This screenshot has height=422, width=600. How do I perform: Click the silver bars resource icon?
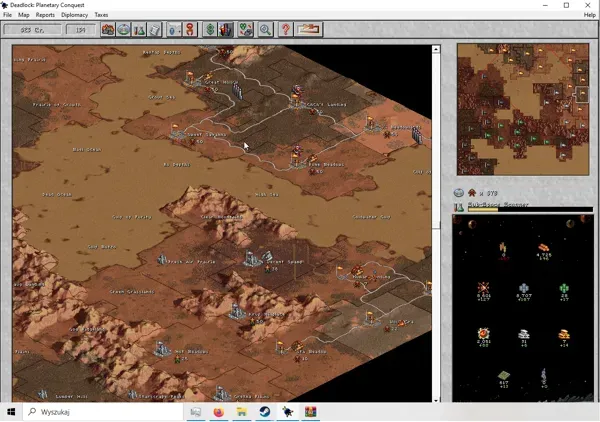coord(523,334)
